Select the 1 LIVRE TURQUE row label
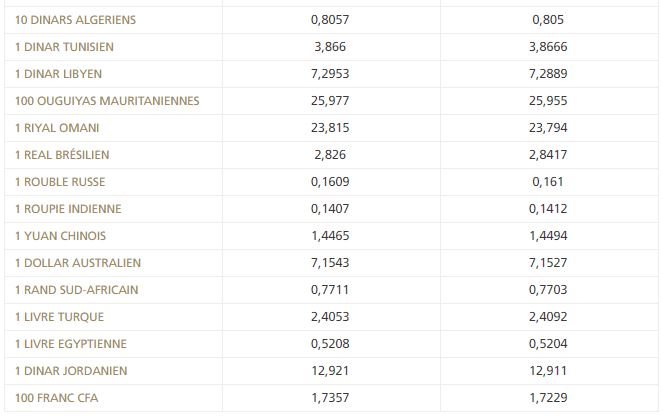The height and width of the screenshot is (416, 663). tap(60, 317)
